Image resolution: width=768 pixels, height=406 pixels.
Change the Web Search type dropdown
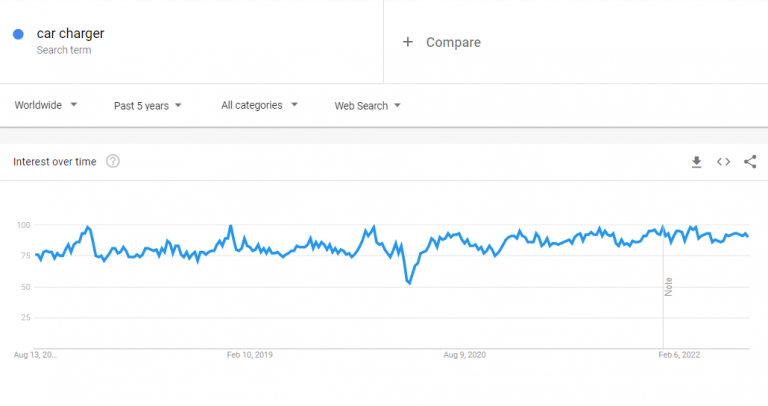point(367,105)
